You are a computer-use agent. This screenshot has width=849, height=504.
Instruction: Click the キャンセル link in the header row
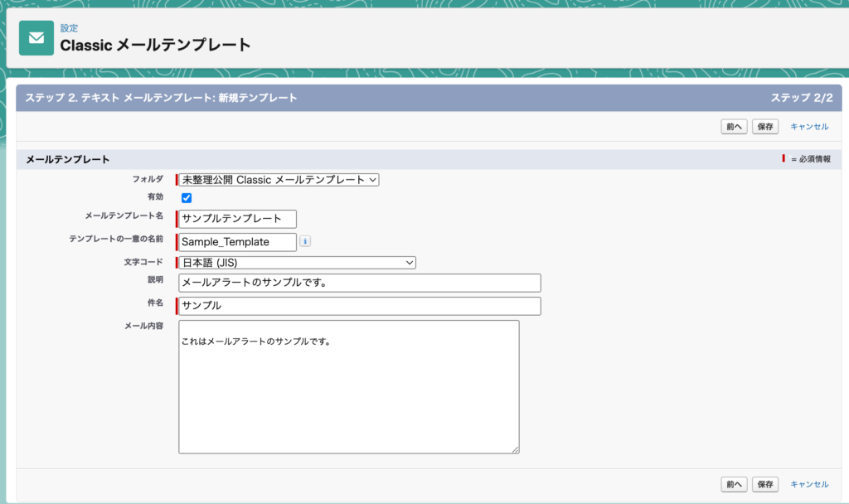point(809,127)
